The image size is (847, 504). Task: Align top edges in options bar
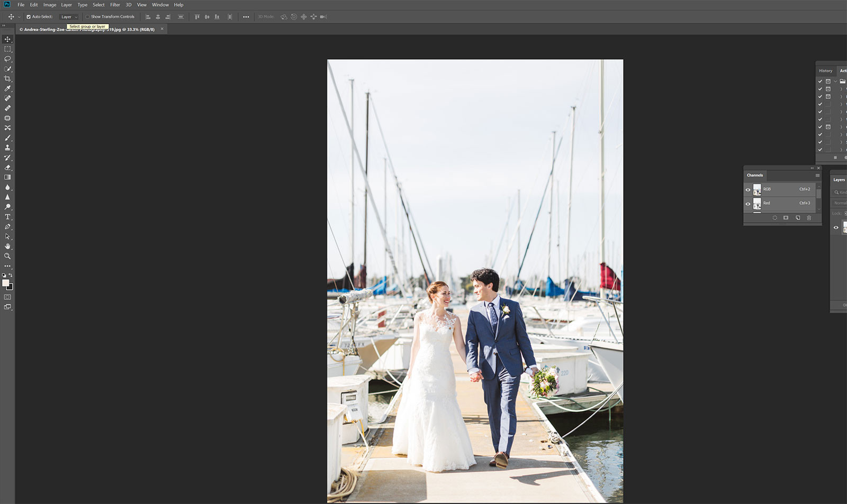197,17
